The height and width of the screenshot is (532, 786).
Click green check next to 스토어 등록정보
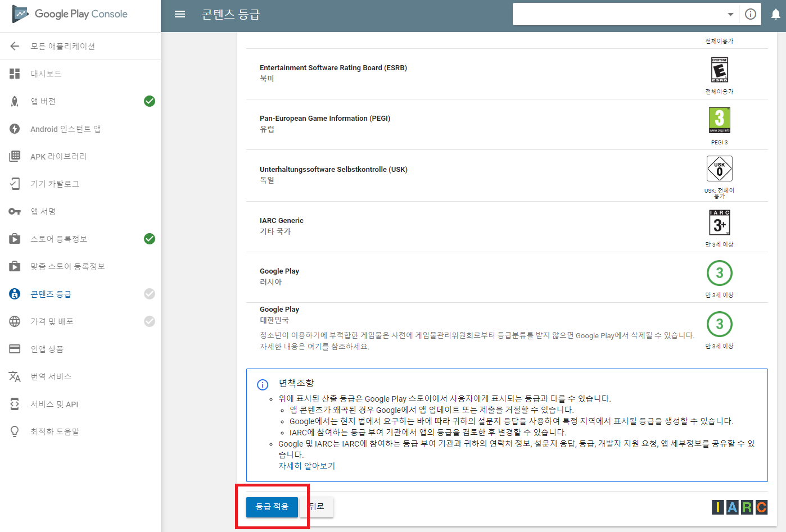[150, 239]
